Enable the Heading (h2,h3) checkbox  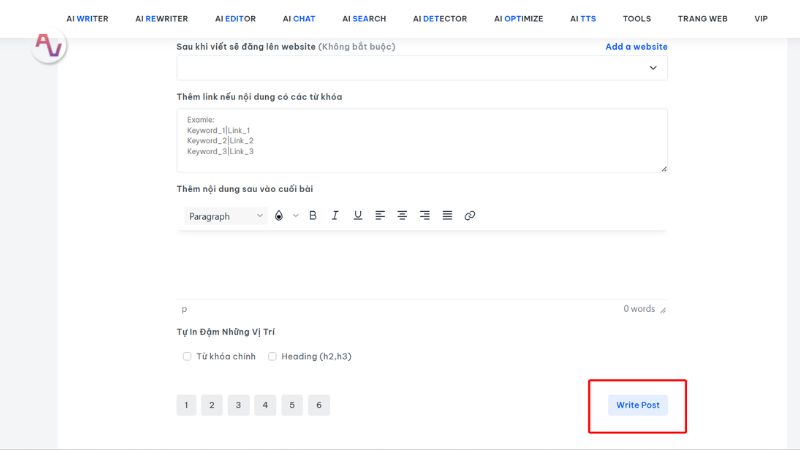click(x=272, y=356)
